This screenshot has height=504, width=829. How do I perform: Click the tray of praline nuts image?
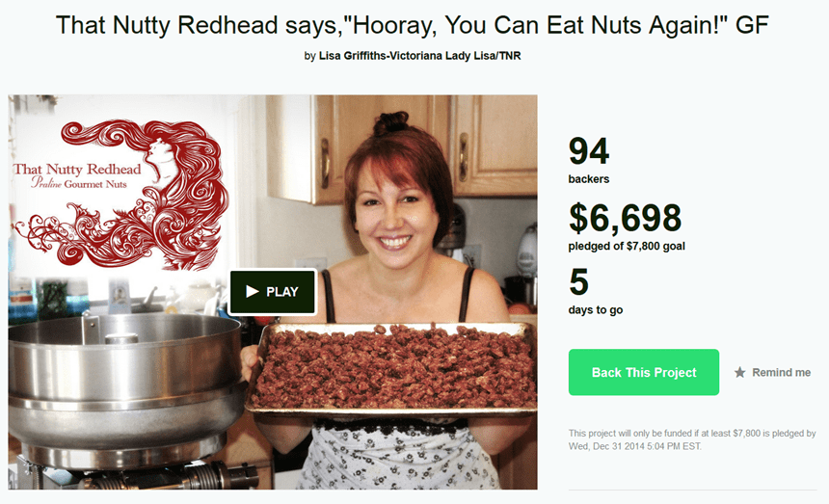click(x=391, y=367)
